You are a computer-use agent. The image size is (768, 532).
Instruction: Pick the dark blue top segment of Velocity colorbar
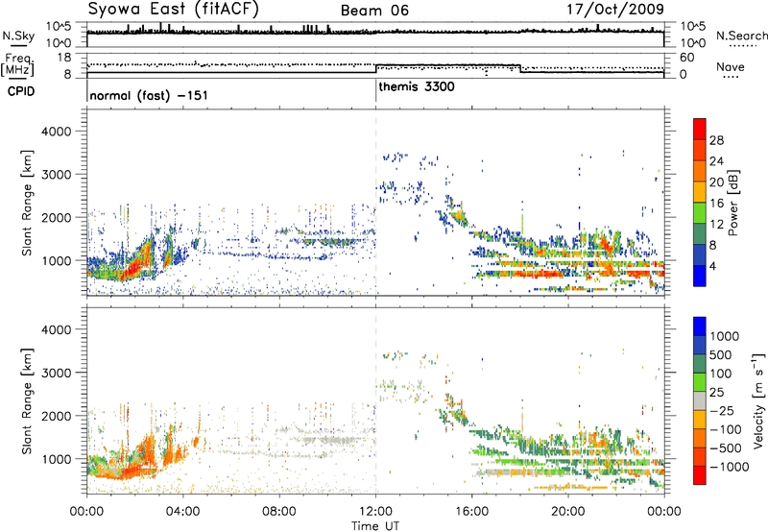point(700,326)
